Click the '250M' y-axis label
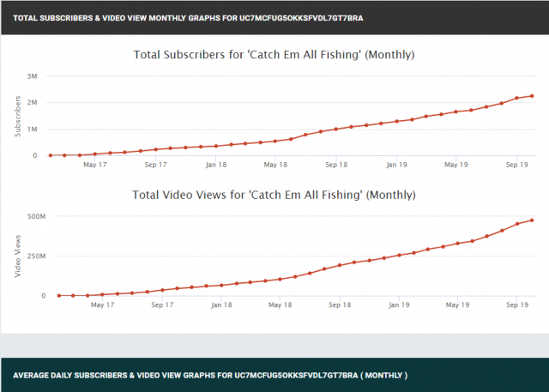The image size is (549, 392). click(36, 256)
